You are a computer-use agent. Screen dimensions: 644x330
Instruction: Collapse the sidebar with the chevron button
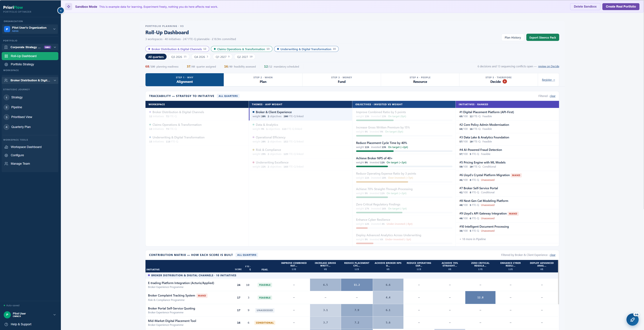tap(61, 10)
